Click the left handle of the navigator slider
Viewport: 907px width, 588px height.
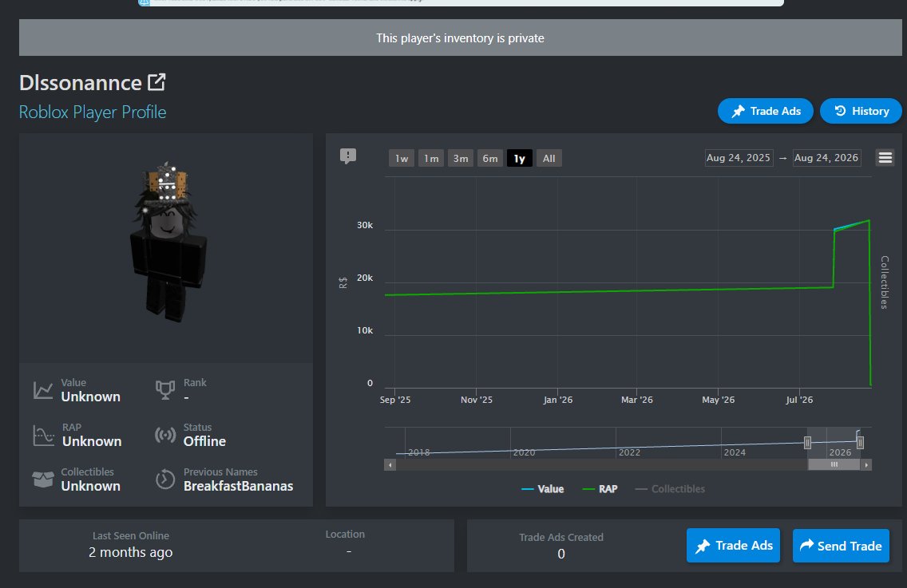(x=807, y=443)
